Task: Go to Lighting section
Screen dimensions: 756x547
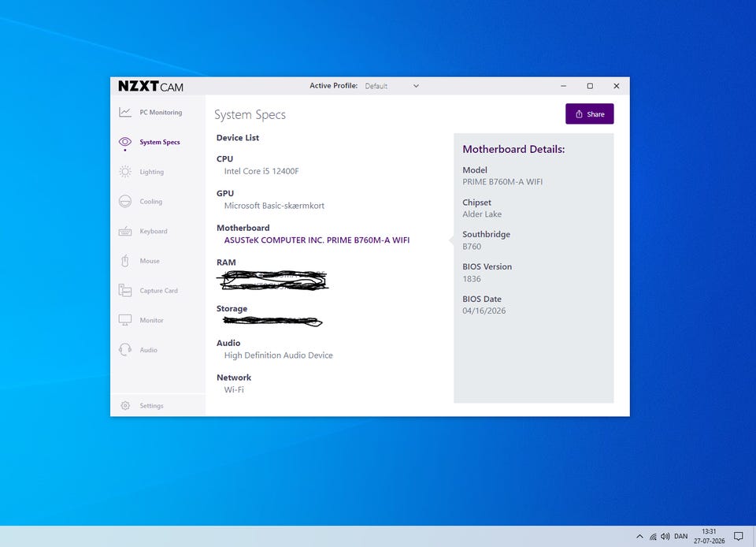Action: click(151, 172)
